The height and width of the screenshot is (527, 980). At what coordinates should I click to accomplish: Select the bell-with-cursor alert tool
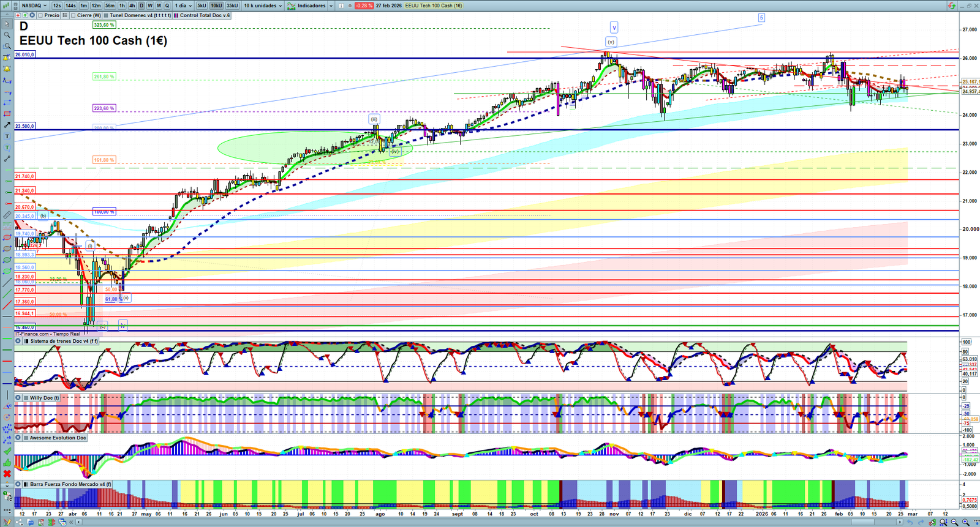[x=7, y=58]
